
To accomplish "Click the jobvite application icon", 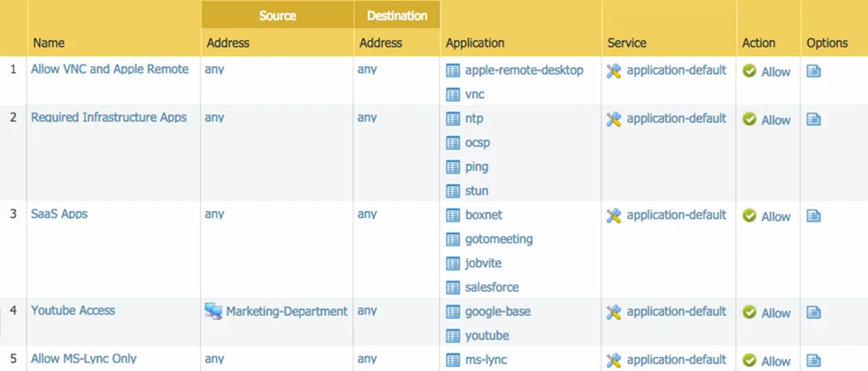I will coord(453,264).
